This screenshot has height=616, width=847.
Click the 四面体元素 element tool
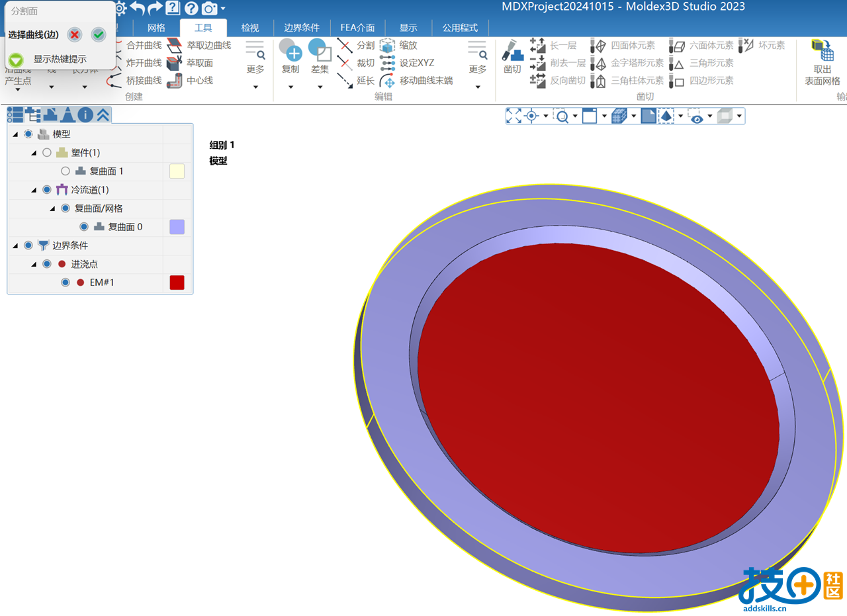point(623,45)
